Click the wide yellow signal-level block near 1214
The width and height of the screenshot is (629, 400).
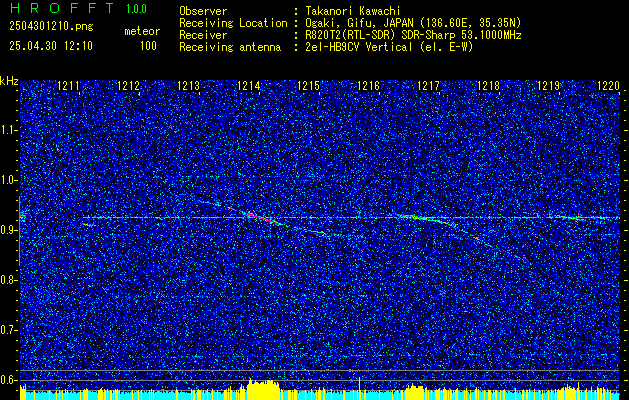(263, 389)
